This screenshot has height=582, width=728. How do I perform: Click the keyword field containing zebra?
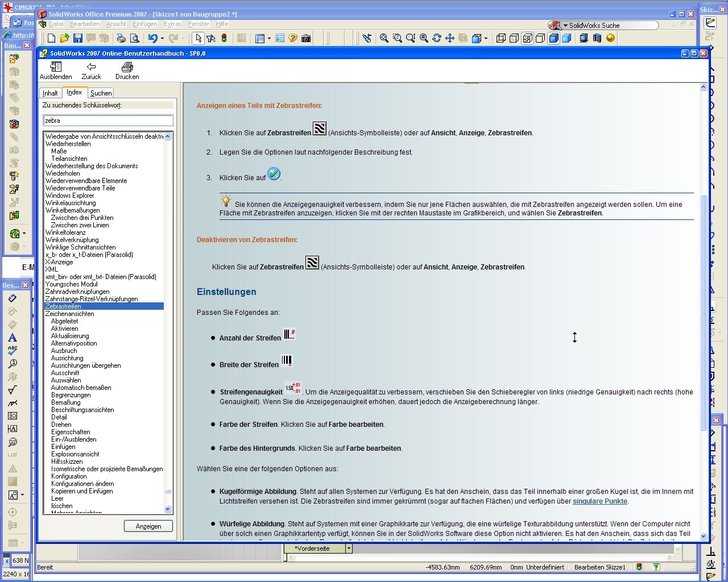[x=108, y=120]
